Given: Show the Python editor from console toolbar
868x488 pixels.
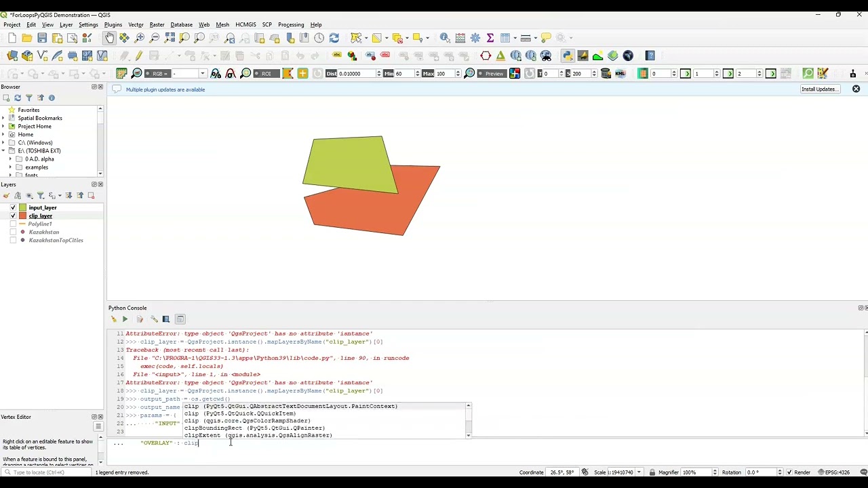Looking at the screenshot, I should point(140,319).
